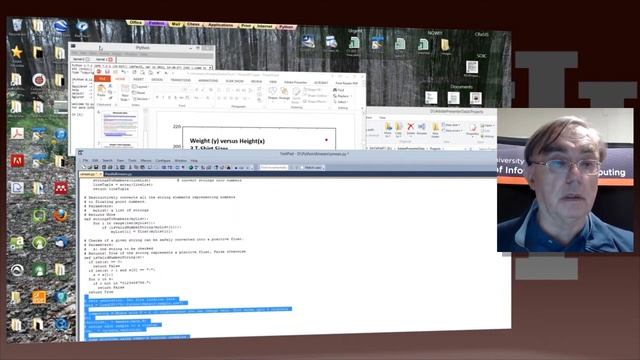Open the FILE tab in PowerPoint

pyautogui.click(x=102, y=79)
